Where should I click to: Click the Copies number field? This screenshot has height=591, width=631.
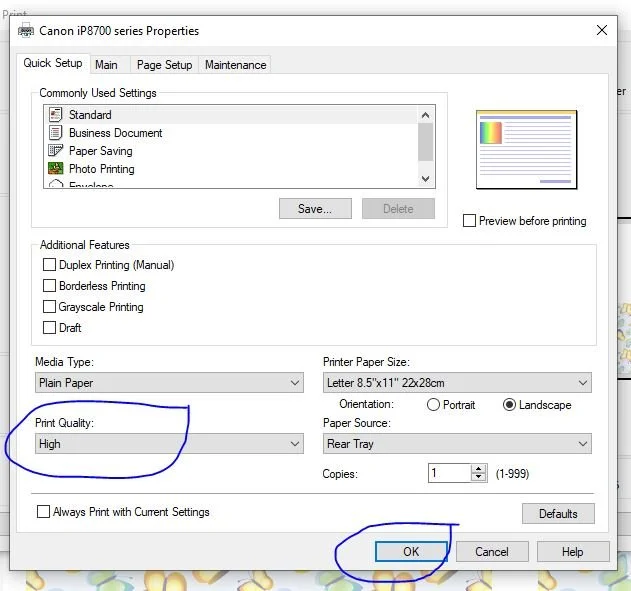pos(450,473)
